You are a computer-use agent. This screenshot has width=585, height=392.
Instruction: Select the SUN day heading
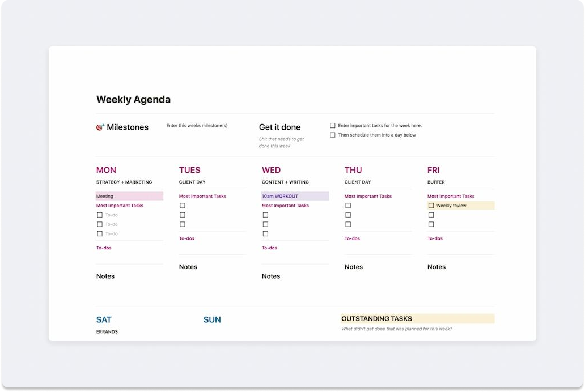212,320
